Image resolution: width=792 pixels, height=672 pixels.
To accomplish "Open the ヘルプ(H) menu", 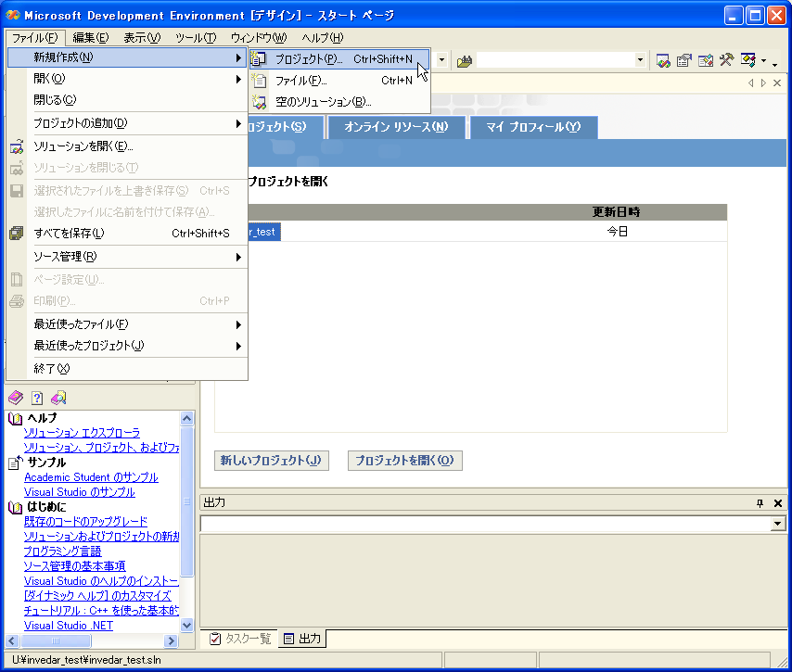I will coord(322,37).
